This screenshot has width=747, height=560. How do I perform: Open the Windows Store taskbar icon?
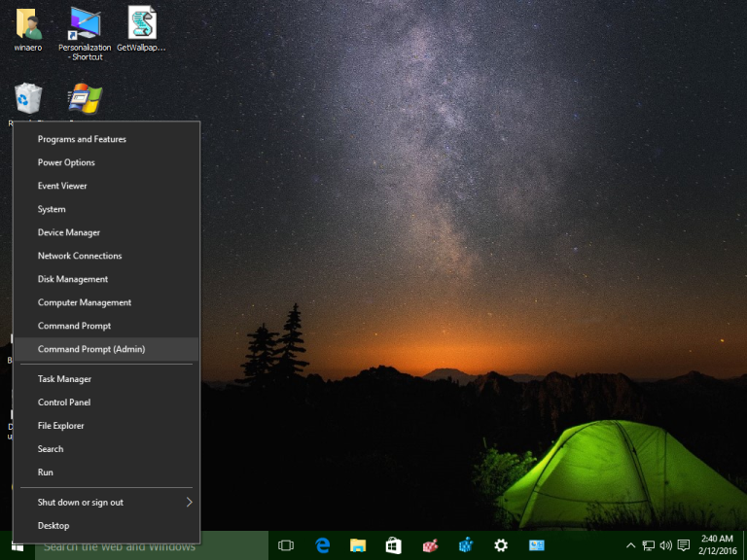point(393,545)
